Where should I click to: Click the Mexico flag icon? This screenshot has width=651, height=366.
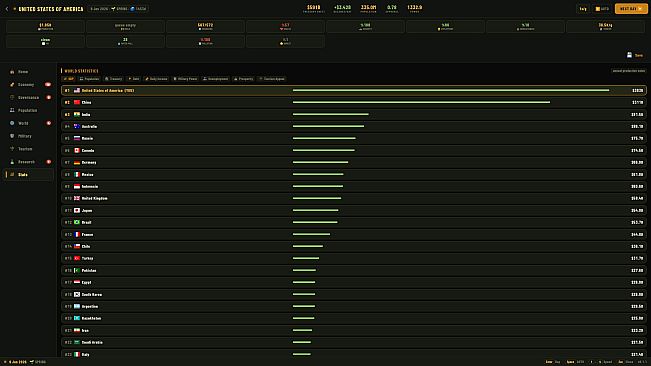click(77, 174)
